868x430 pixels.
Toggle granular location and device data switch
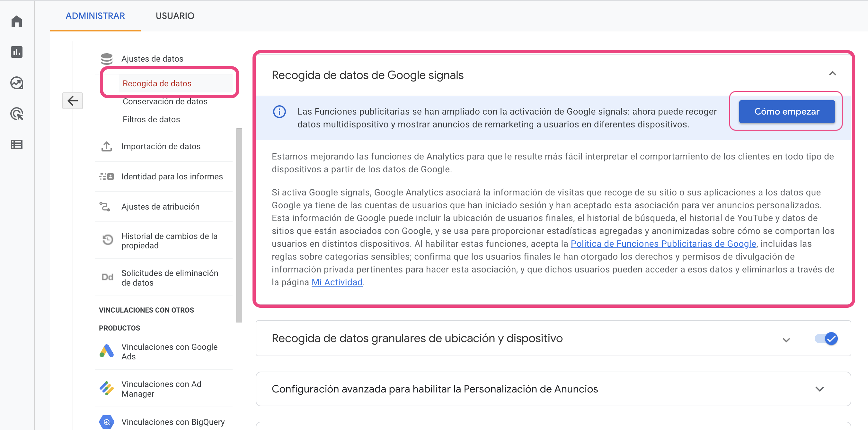(x=826, y=338)
